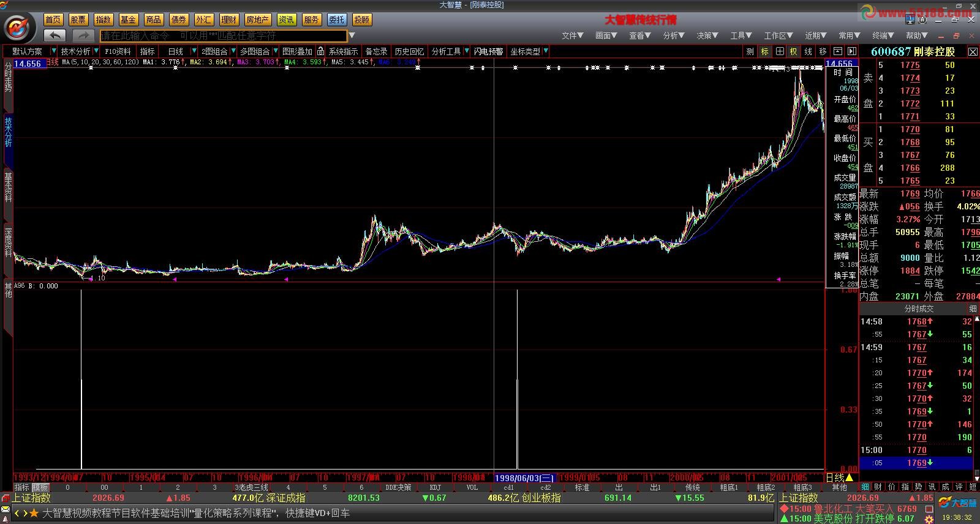Expand the 技术分析 dropdown arrow
This screenshot has height=524, width=980.
click(96, 51)
